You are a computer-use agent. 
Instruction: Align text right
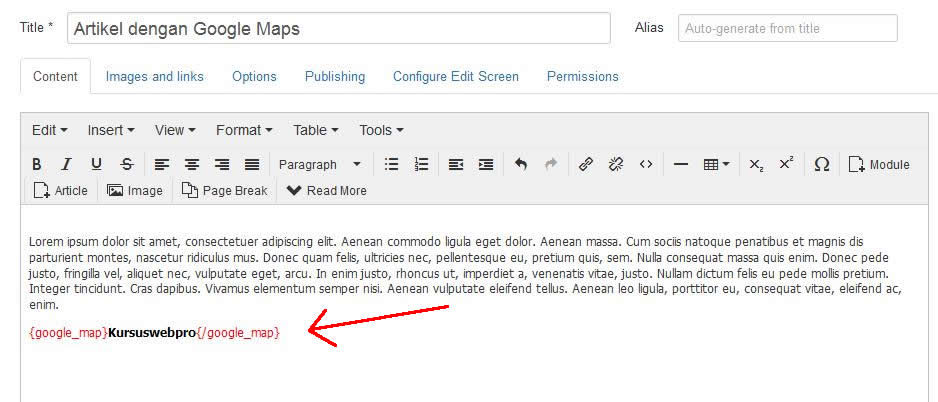coord(222,165)
